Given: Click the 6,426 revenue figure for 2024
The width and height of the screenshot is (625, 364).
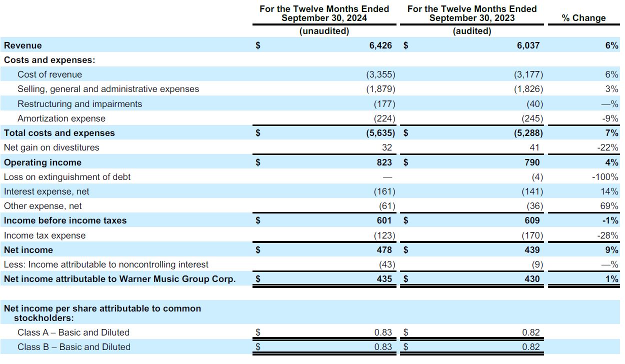Looking at the screenshot, I should [x=381, y=45].
